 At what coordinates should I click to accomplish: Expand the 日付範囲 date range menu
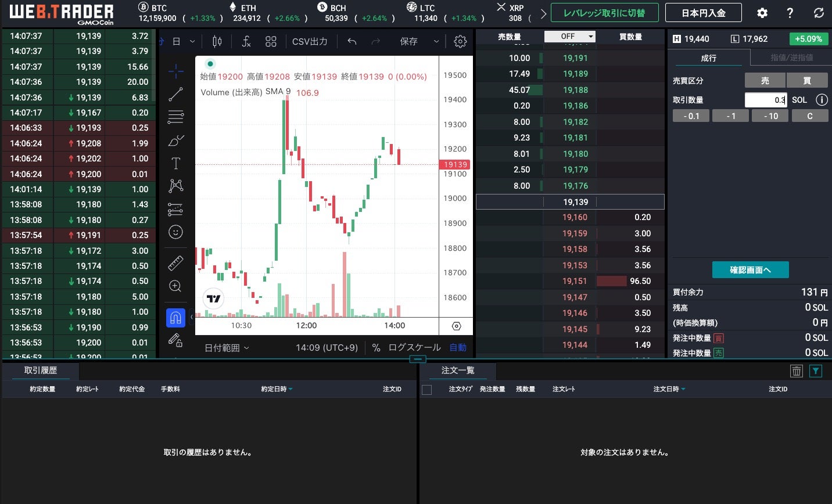click(x=227, y=348)
